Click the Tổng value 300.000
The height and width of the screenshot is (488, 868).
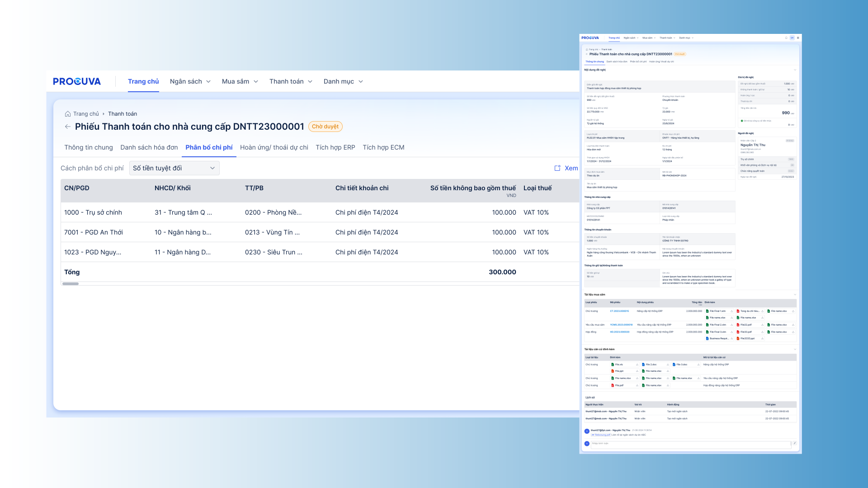[502, 272]
